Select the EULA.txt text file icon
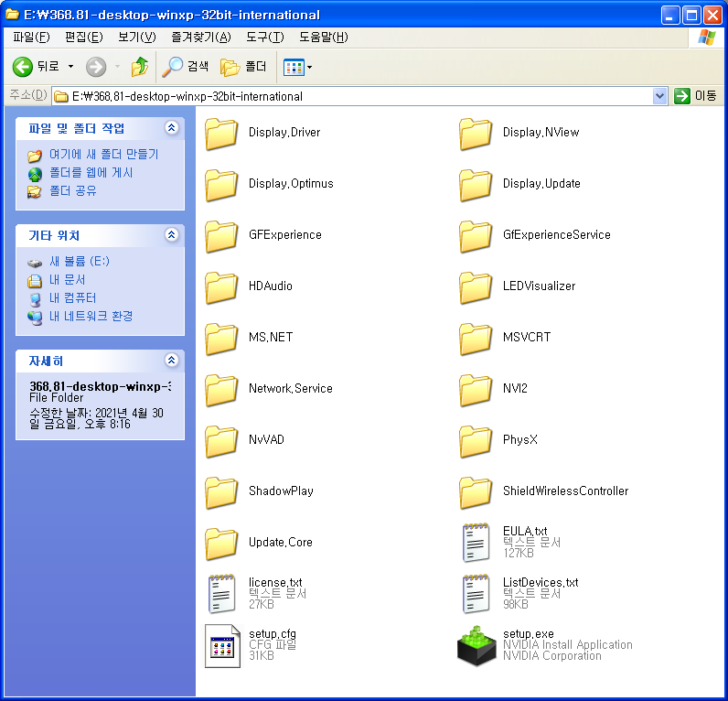728x701 pixels. 476,543
